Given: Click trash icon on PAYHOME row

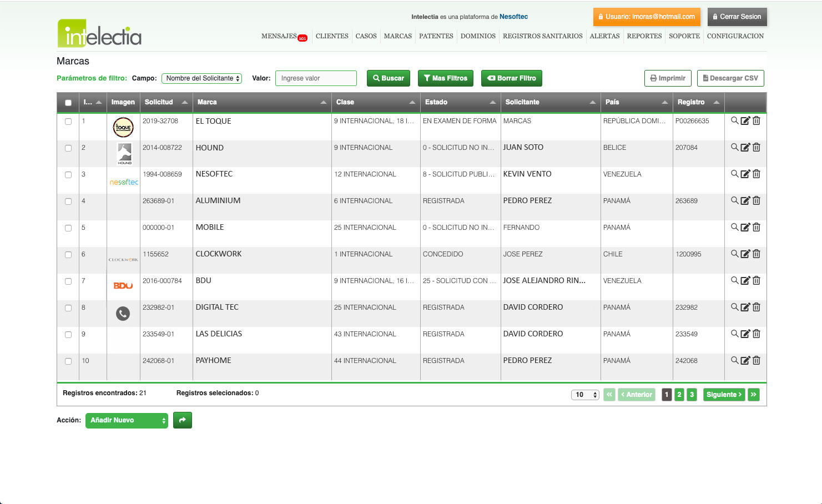Looking at the screenshot, I should tap(757, 360).
